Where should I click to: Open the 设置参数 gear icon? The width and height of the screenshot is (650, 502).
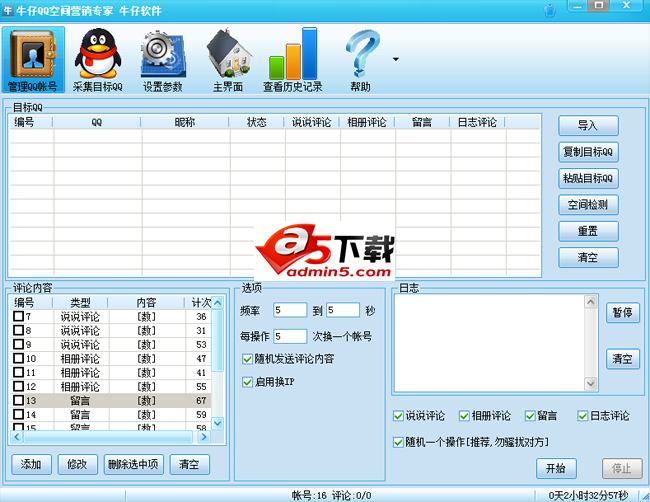point(163,60)
